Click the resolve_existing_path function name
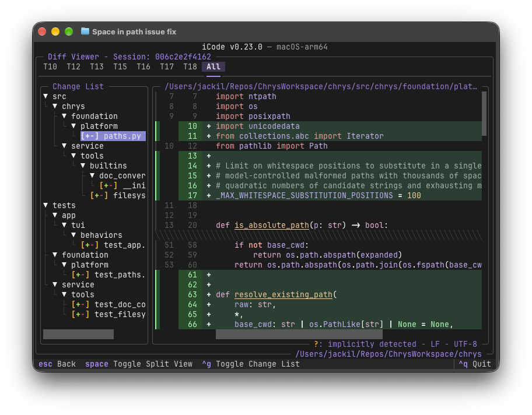The width and height of the screenshot is (532, 415). tap(283, 294)
